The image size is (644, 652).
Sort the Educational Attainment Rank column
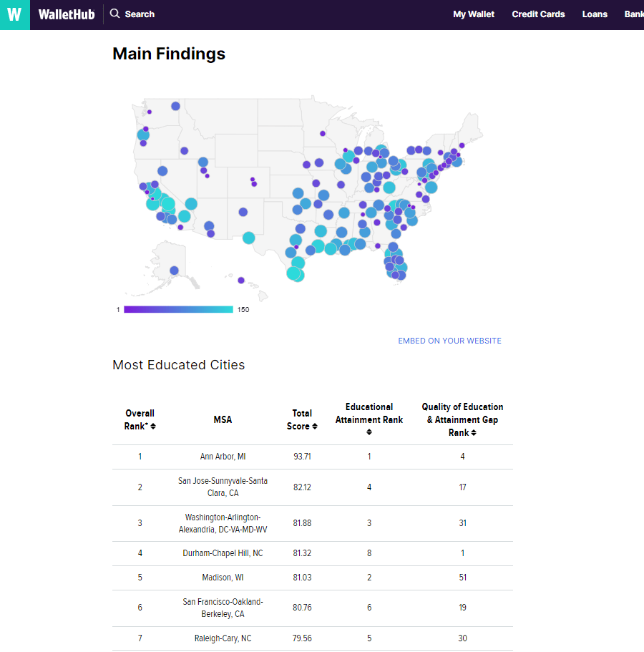pyautogui.click(x=369, y=432)
